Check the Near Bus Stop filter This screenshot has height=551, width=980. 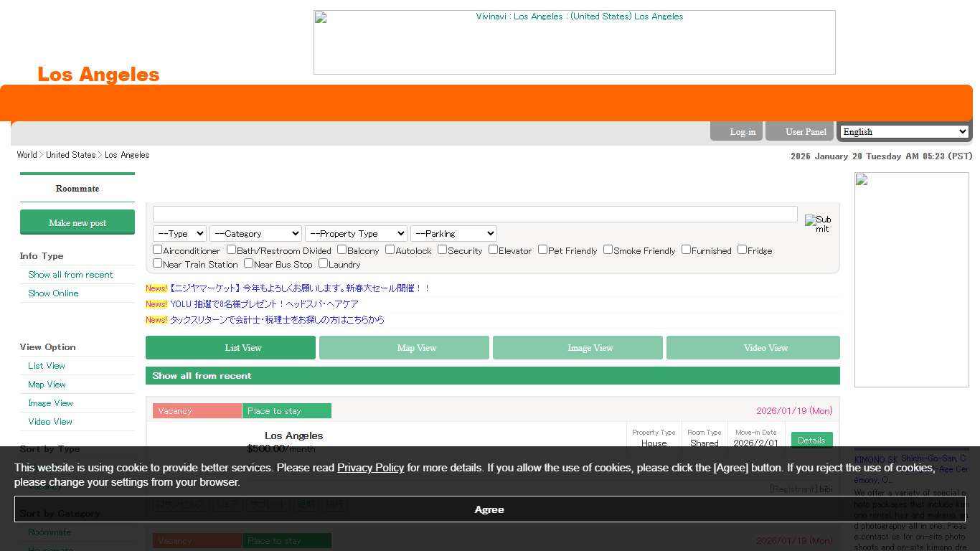point(248,263)
